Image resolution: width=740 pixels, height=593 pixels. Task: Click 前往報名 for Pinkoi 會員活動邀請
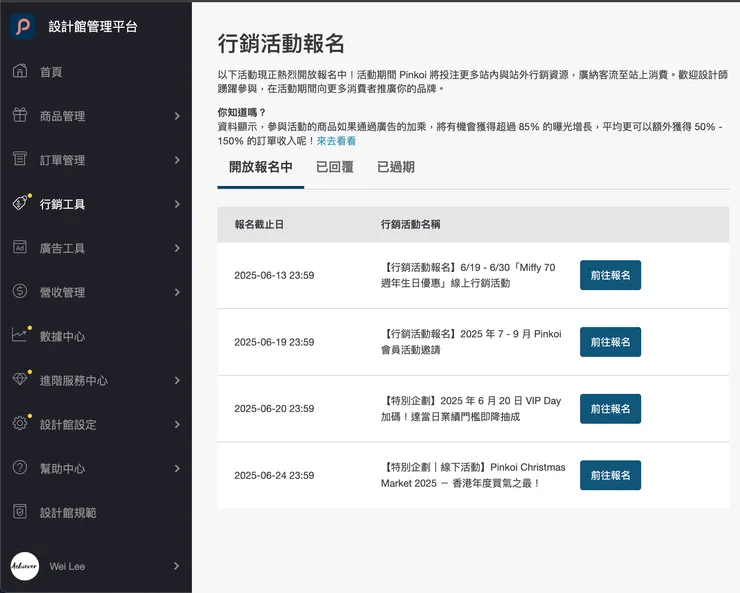[x=610, y=342]
